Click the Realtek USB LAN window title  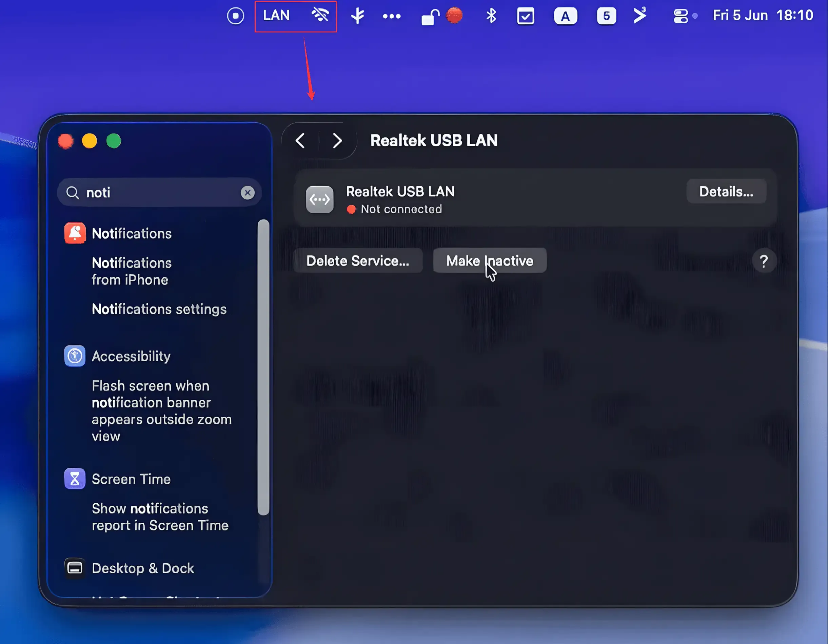(x=434, y=141)
